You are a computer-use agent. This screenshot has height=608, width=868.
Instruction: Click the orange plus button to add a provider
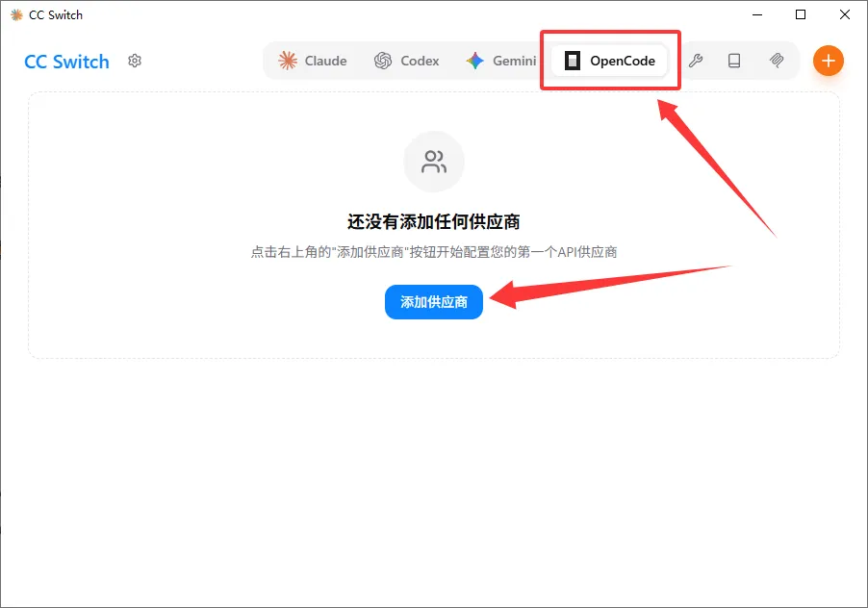click(829, 60)
